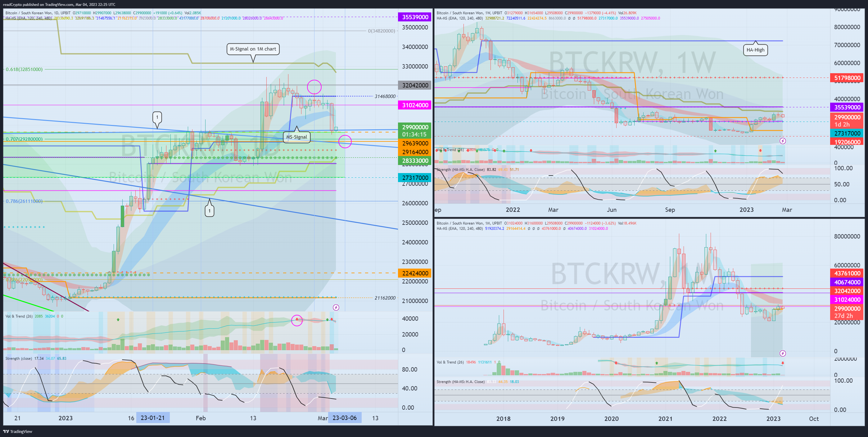868x437 pixels.
Task: Click the green up arrow in daily Vol & Trend pane
Action: pyautogui.click(x=118, y=319)
